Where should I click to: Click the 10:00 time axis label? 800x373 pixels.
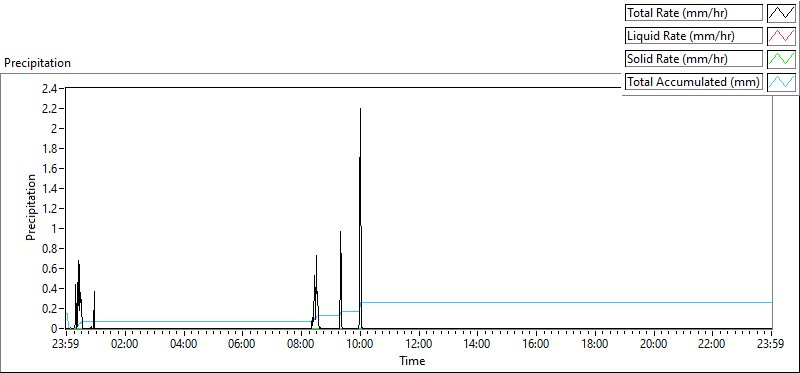360,343
